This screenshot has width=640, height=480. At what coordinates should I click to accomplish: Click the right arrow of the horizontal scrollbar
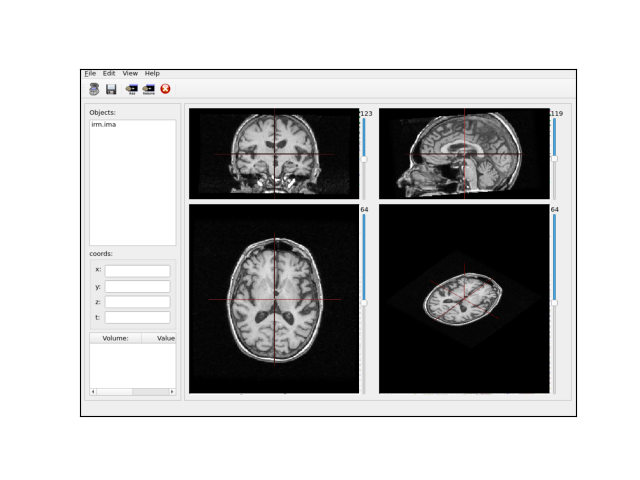172,392
